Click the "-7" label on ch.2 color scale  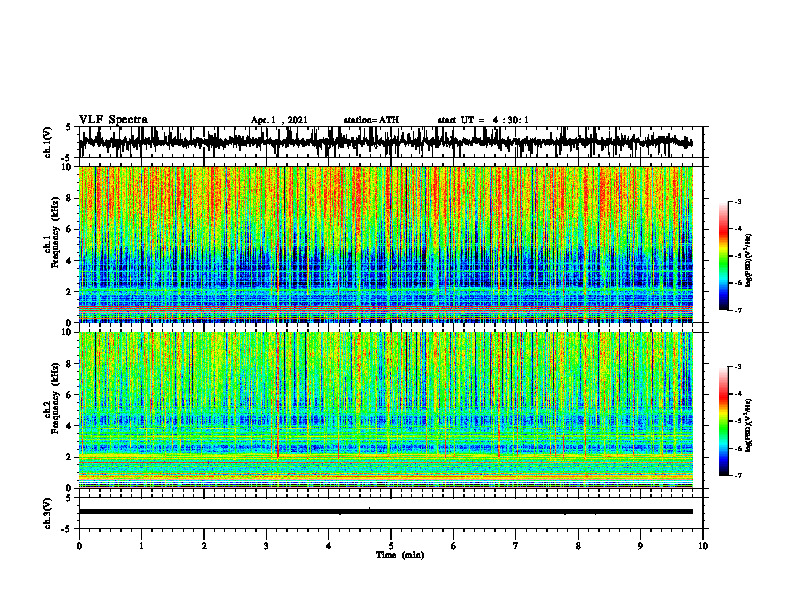pyautogui.click(x=738, y=476)
